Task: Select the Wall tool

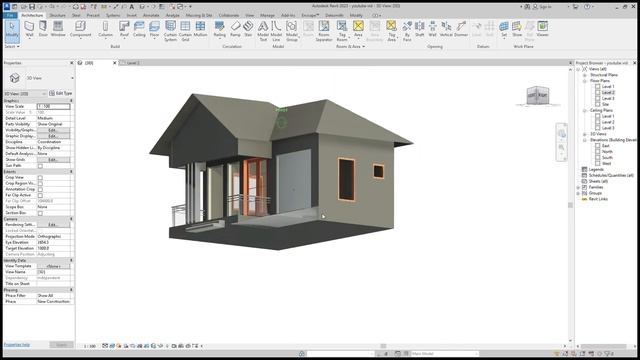Action: (29, 29)
